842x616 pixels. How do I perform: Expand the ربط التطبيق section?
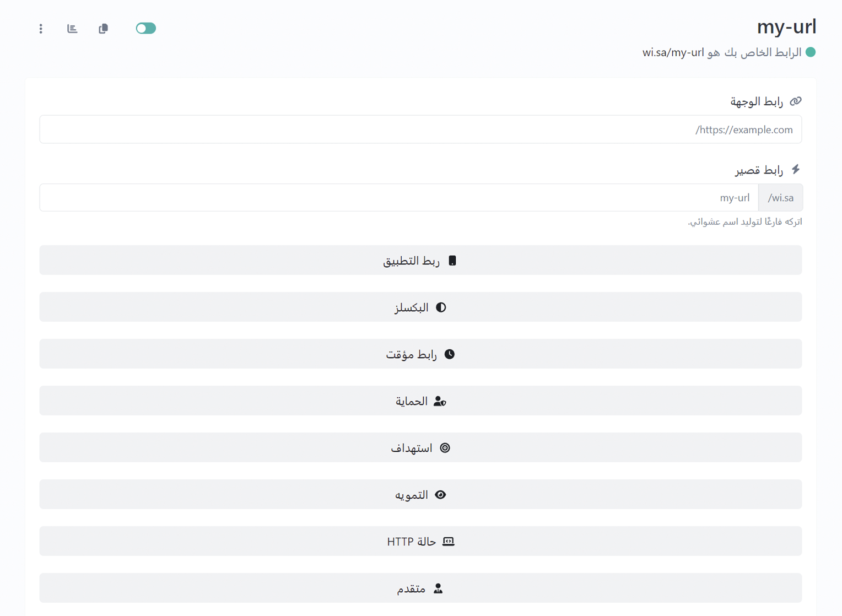point(420,260)
